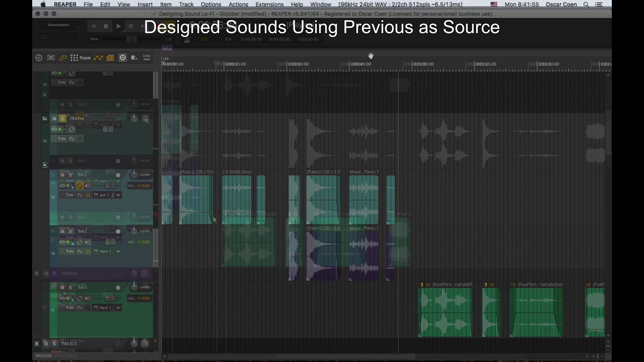
Task: Open Trim automation mode on FXA Pre
Action: 59,139
